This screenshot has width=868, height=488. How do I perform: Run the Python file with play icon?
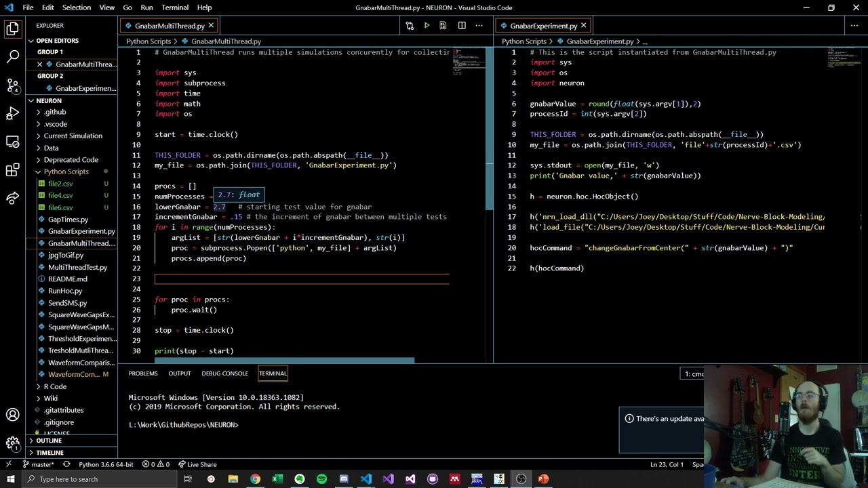pos(427,26)
